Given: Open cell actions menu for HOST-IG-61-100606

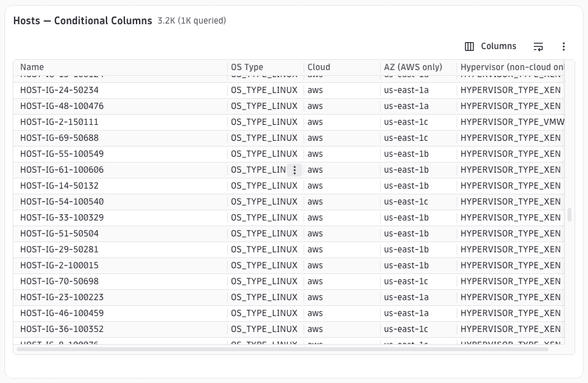Looking at the screenshot, I should 295,170.
